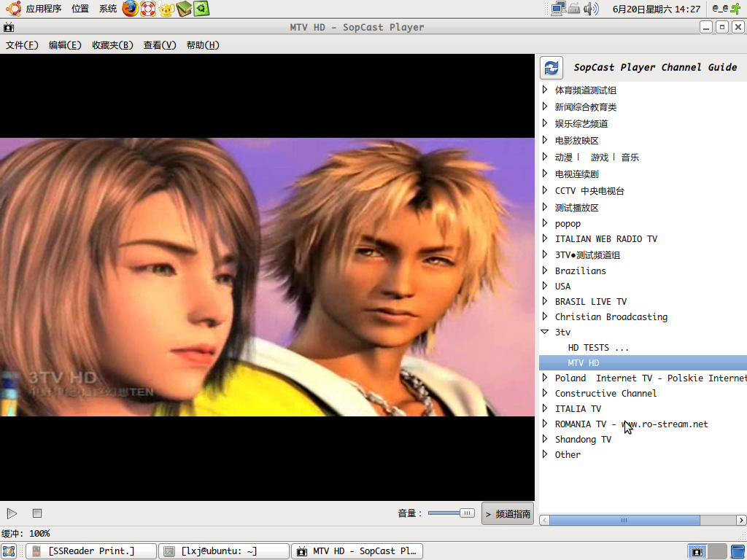Open the trash icon in the bottom panel
Screen dimensions: 747x560
(739, 551)
